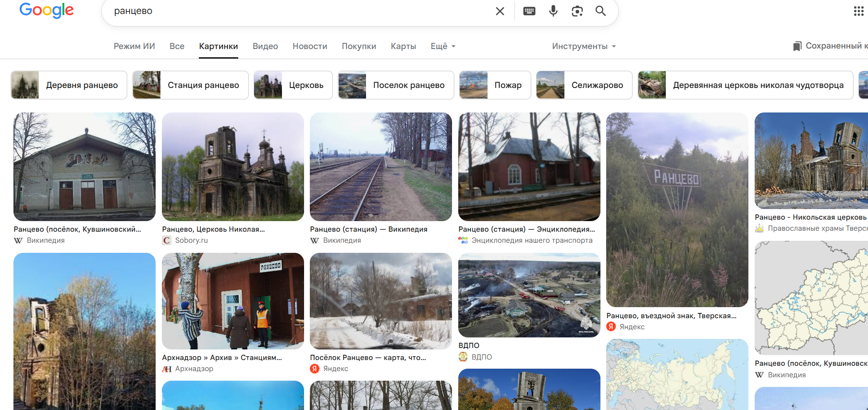Switch to the Видео tab
This screenshot has height=410, width=868.
[x=265, y=46]
